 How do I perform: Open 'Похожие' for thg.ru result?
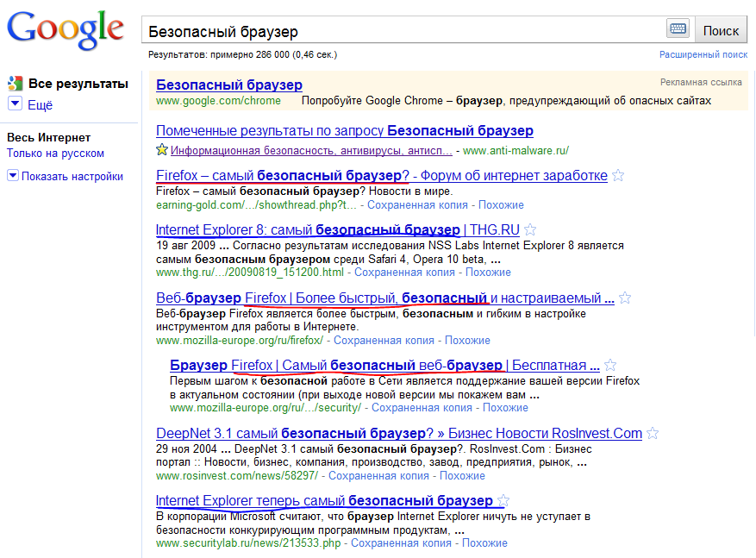(x=488, y=273)
